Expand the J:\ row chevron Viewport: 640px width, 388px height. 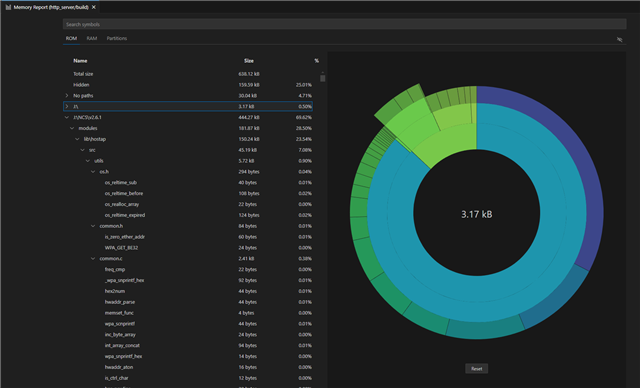tap(67, 106)
